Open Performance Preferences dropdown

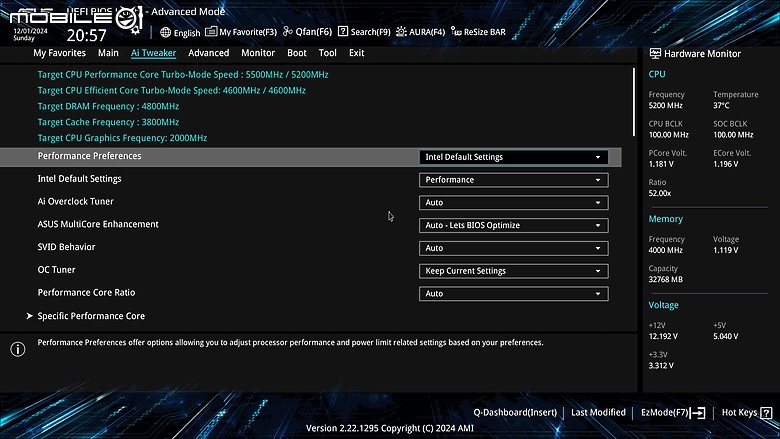pyautogui.click(x=513, y=157)
